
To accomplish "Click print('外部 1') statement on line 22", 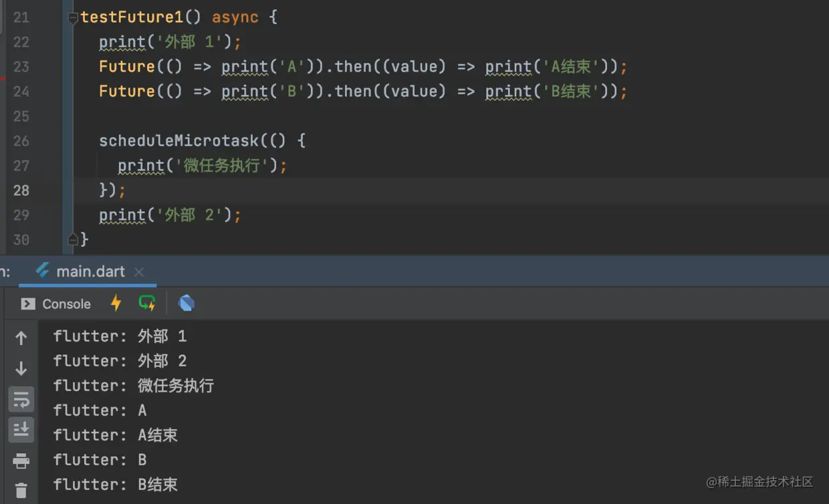I will [170, 41].
